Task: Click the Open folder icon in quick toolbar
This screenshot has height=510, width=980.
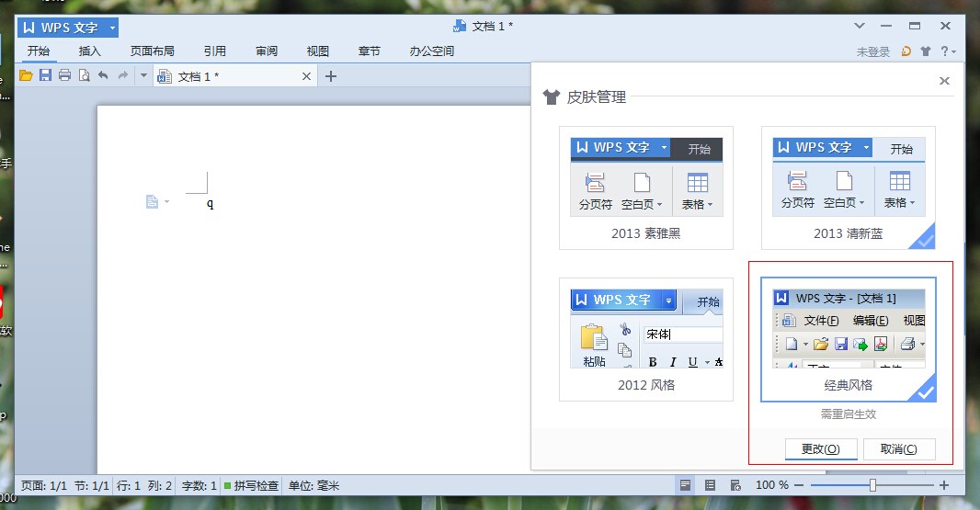Action: pyautogui.click(x=26, y=76)
